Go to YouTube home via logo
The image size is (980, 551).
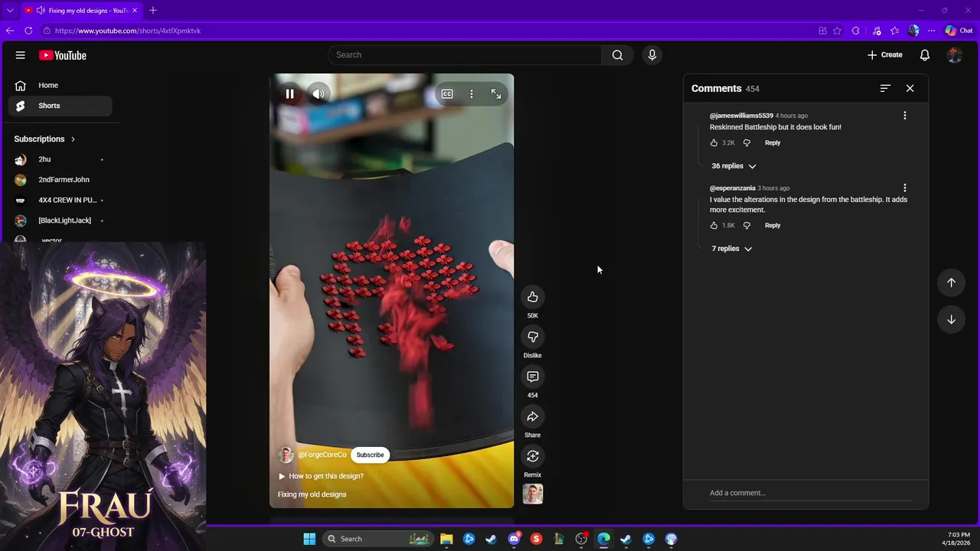point(63,55)
